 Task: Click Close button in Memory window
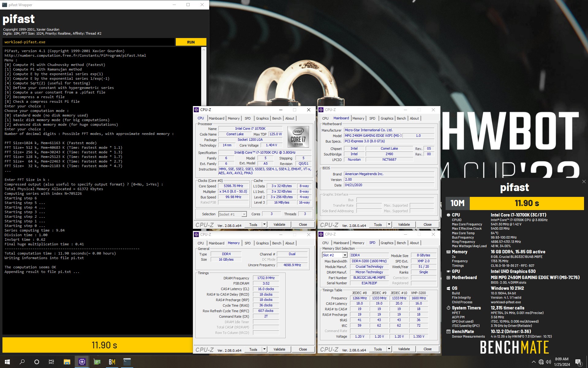[303, 349]
